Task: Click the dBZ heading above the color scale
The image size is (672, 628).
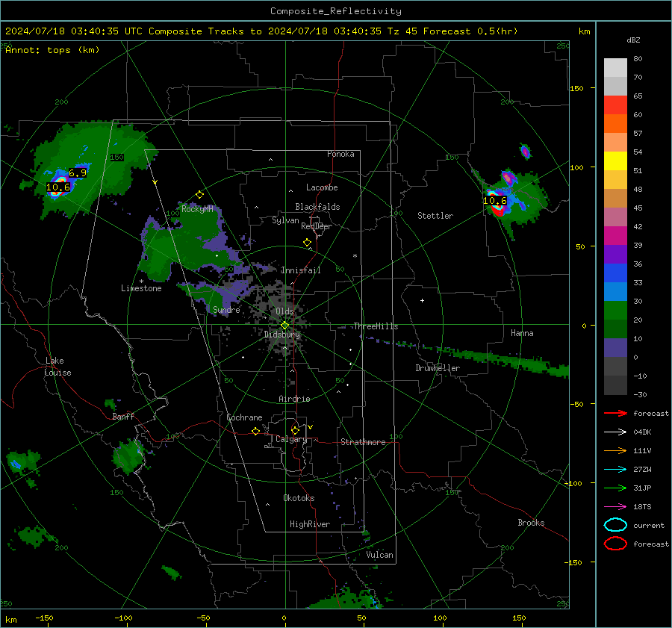Action: pyautogui.click(x=633, y=40)
